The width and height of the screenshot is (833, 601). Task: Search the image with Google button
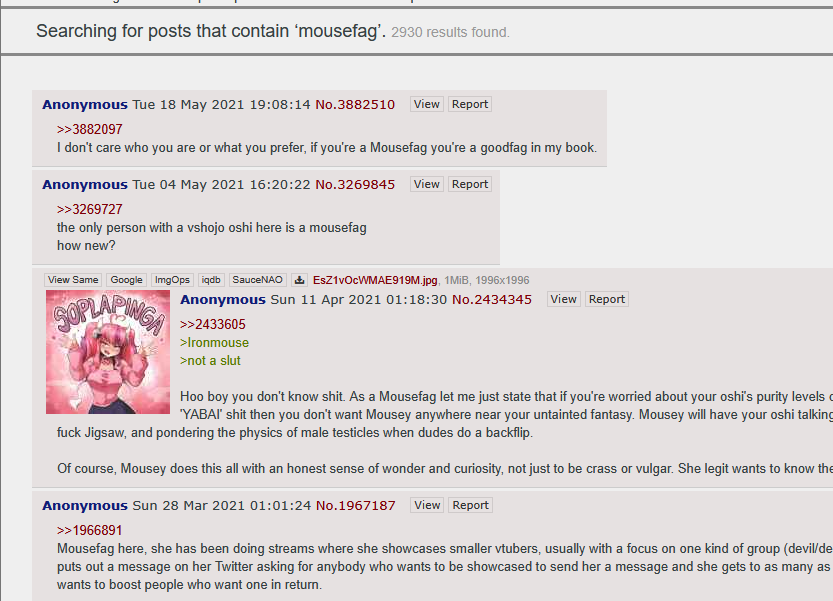[x=126, y=280]
